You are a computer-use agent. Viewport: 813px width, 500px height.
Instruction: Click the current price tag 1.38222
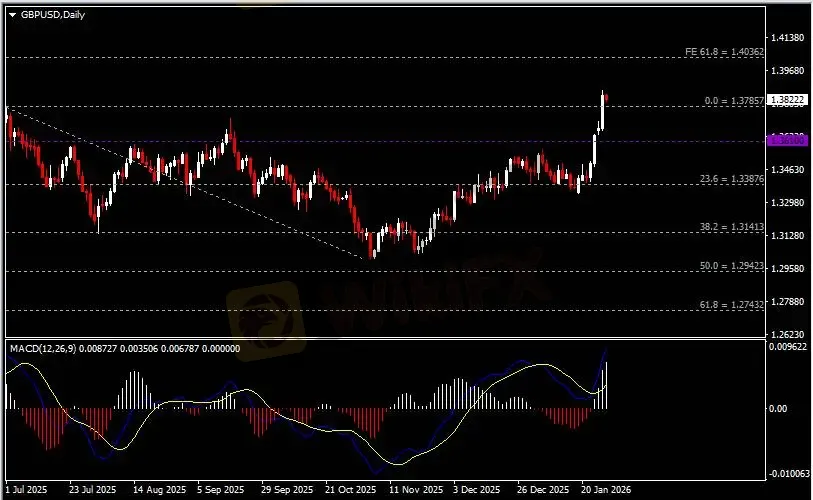[787, 100]
